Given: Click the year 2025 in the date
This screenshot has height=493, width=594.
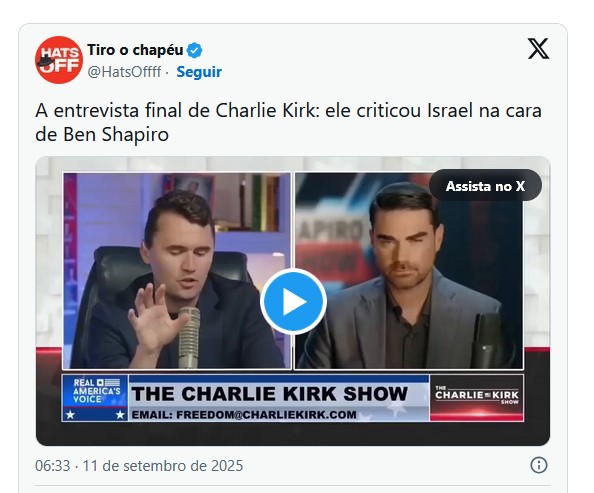Looking at the screenshot, I should (227, 466).
